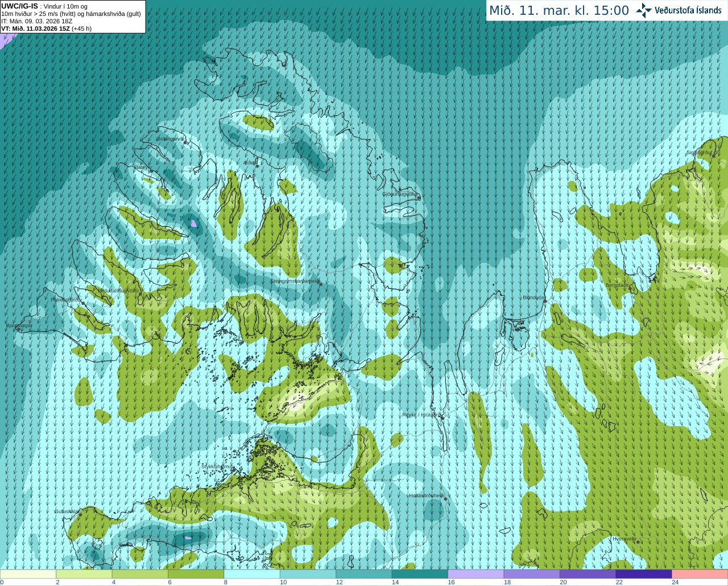Click the Hveravellir station label
Viewport: 728px width, 586px height.
tap(624, 539)
